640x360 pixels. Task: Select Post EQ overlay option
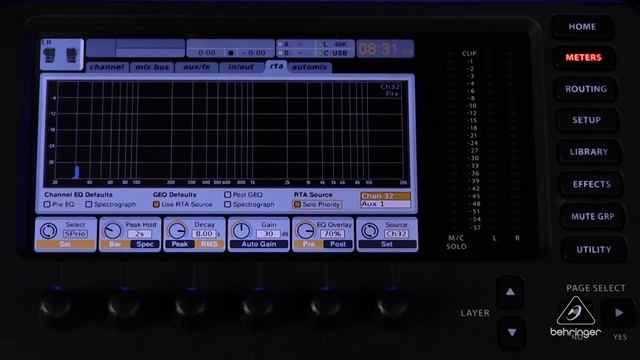(x=338, y=244)
